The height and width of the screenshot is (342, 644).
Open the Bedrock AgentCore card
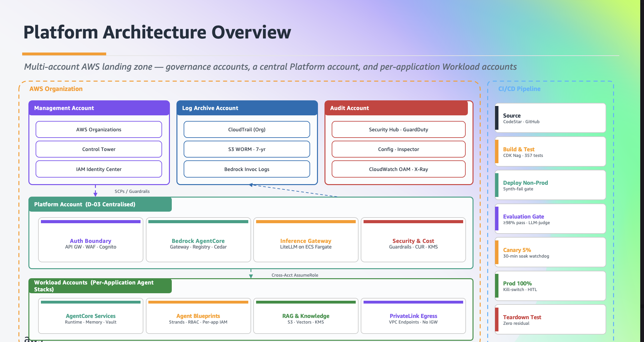[x=198, y=240]
